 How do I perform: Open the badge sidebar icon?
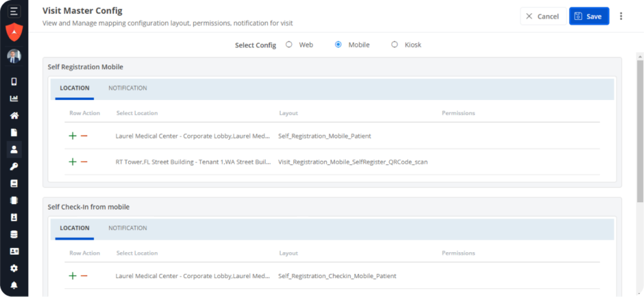click(14, 217)
